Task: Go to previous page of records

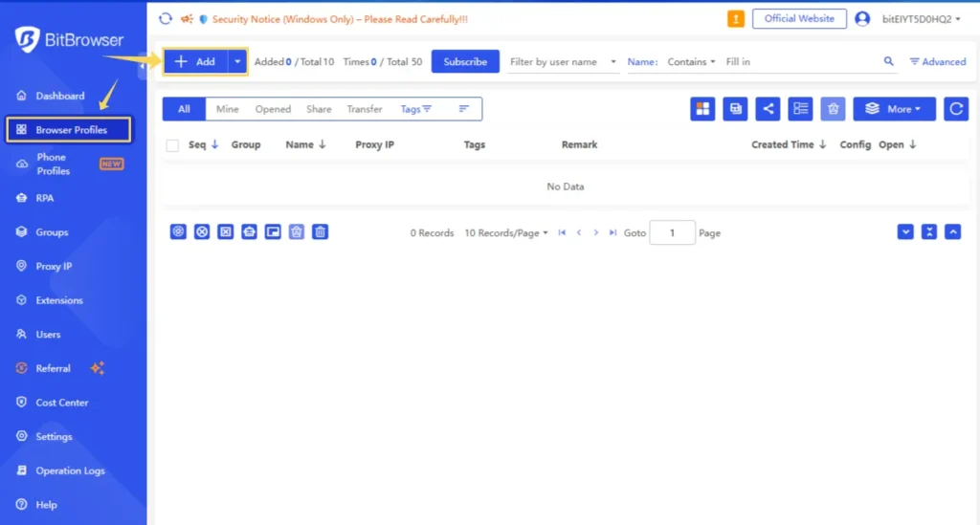Action: coord(579,232)
